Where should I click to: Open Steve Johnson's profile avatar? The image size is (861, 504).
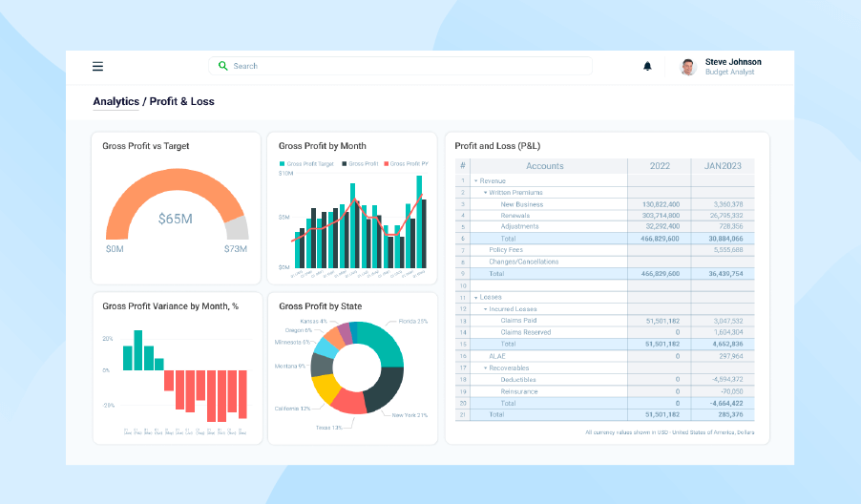click(x=687, y=67)
